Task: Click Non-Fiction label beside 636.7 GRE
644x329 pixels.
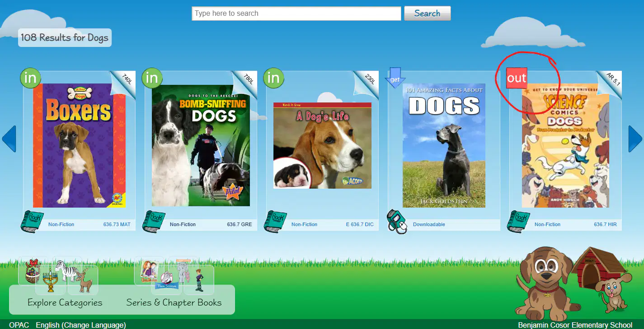Action: [x=183, y=224]
